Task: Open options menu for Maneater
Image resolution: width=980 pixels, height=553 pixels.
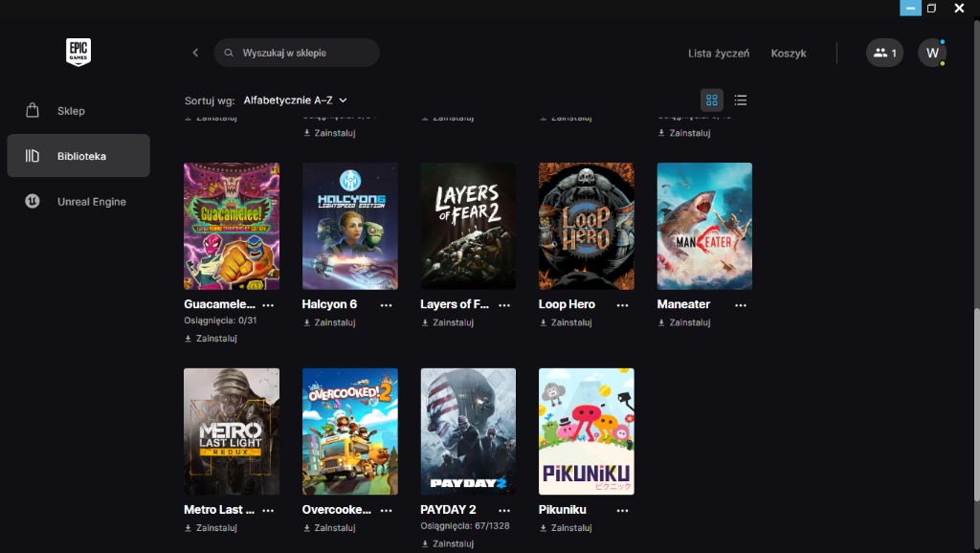Action: click(741, 305)
